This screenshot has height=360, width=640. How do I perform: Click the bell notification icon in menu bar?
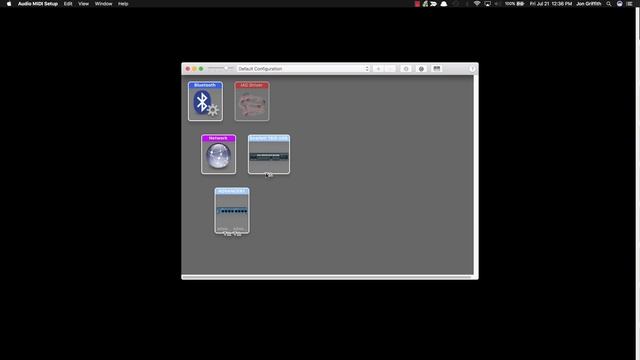tap(444, 4)
